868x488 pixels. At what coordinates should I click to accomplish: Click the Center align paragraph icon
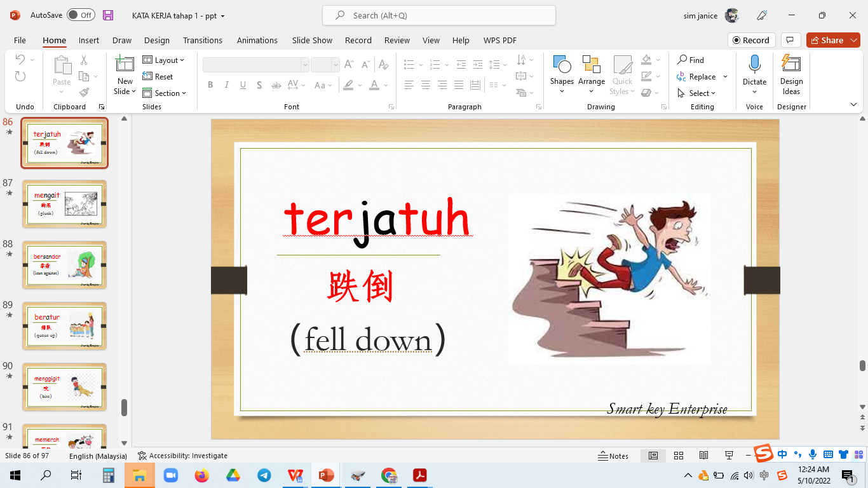(x=425, y=84)
